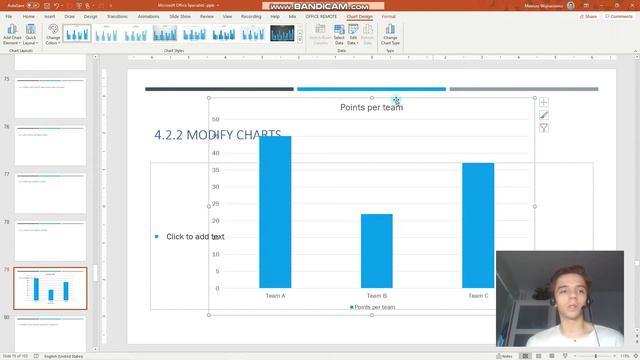
Task: Click the '4.2.2 MODIFY CHARTS' title
Action: 218,135
